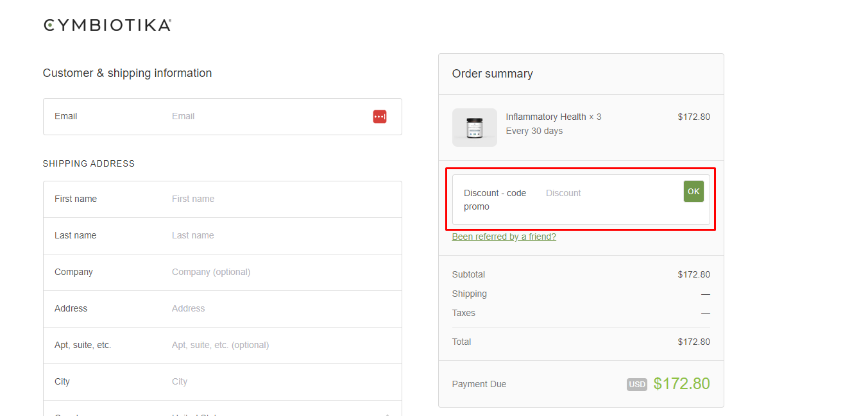Select the Subtotal $172.80 amount
The width and height of the screenshot is (868, 416).
tap(694, 274)
